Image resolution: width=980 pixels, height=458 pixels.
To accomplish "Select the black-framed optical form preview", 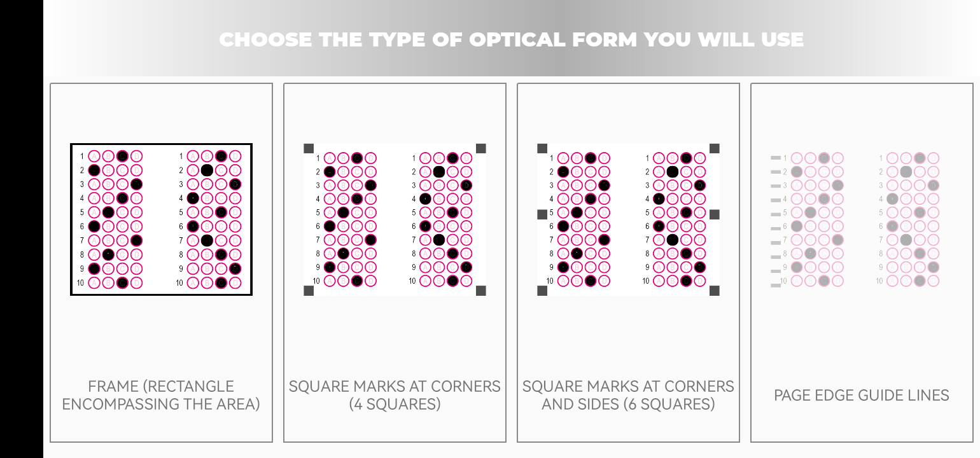I will click(x=161, y=219).
